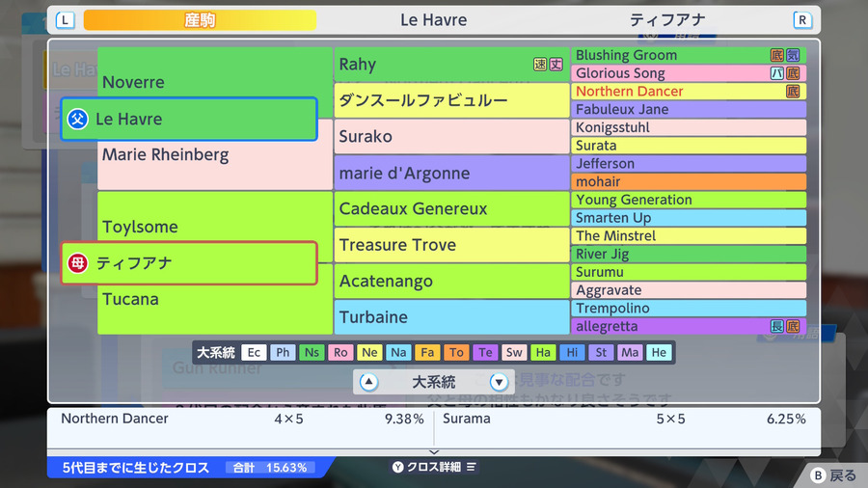Click the B 戻る back button
The width and height of the screenshot is (868, 488).
point(833,475)
